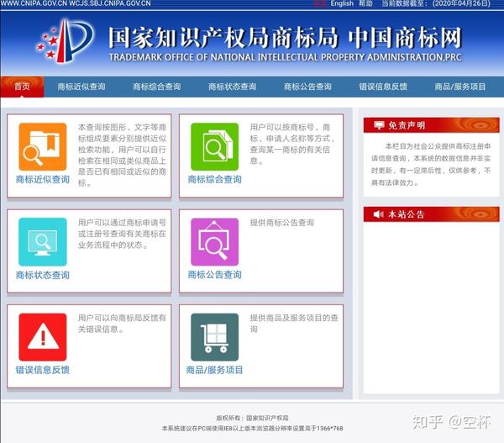504x443 pixels.
Task: Click the CNIPA logo in the header
Action: click(x=66, y=41)
